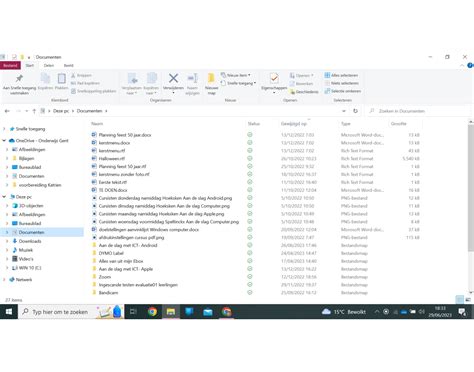Viewport: 474px width, 372px height.
Task: Open the Windows Start menu
Action: [9, 312]
